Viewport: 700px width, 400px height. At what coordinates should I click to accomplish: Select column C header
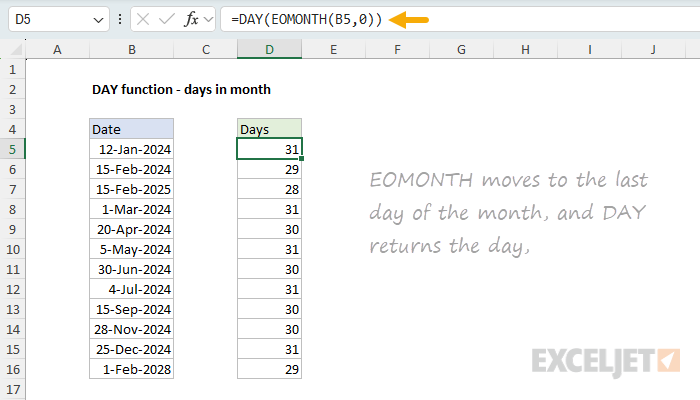[206, 50]
